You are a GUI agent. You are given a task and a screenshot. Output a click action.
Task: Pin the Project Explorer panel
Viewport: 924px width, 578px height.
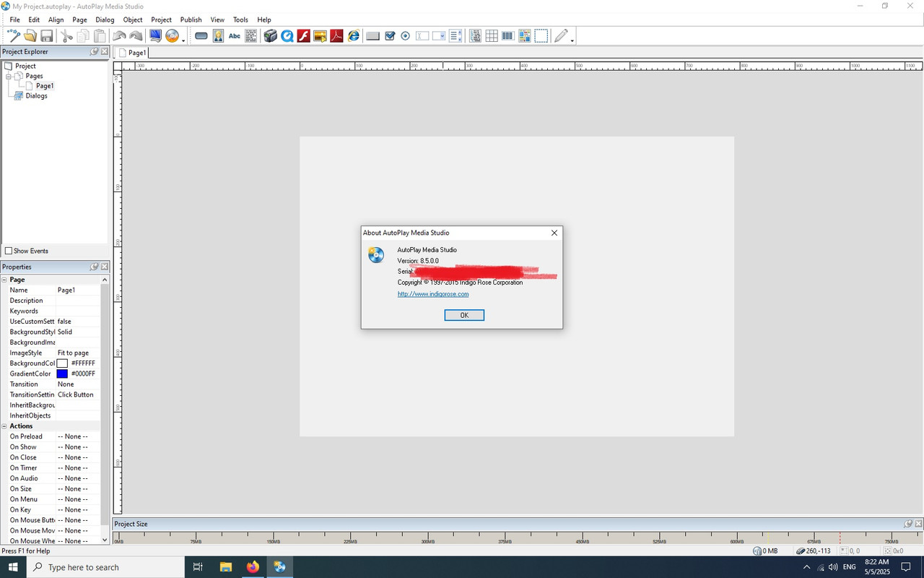(x=95, y=51)
